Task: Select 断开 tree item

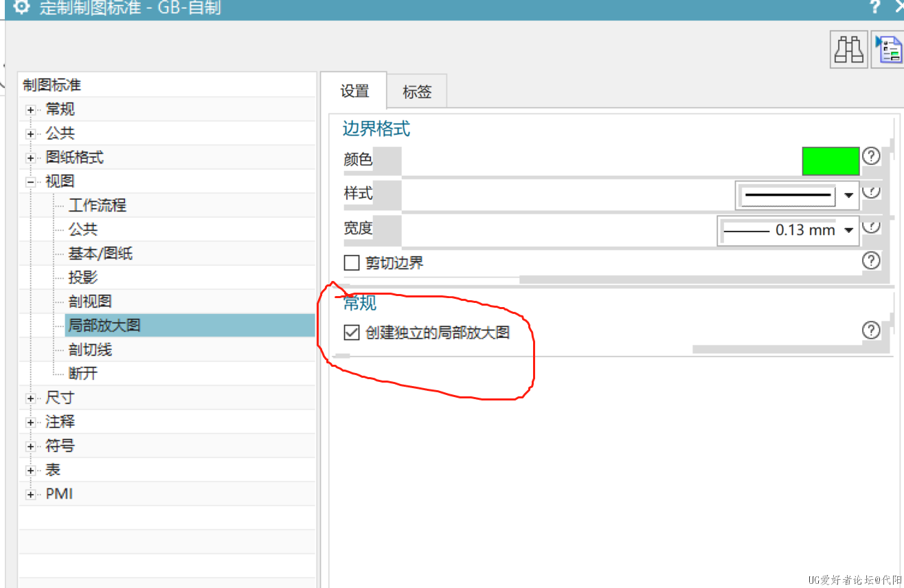Action: click(x=83, y=374)
